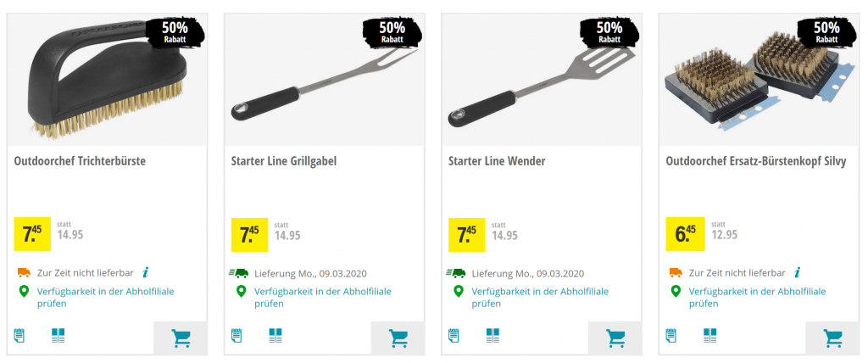Add Starter Line Wender to cart
This screenshot has height=363, width=868.
coord(615,338)
